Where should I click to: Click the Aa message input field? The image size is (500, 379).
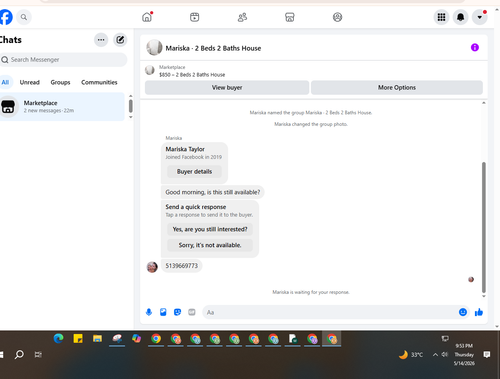329,312
